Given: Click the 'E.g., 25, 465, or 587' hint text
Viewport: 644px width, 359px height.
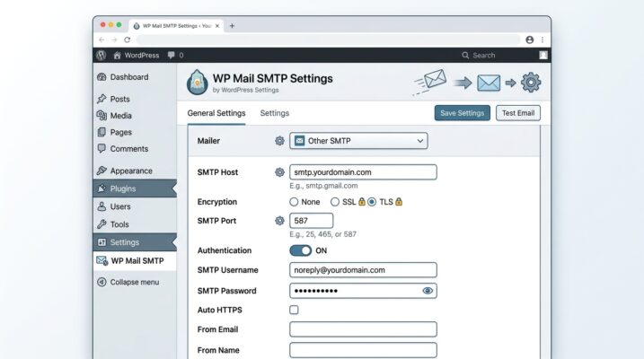Looking at the screenshot, I should [322, 234].
